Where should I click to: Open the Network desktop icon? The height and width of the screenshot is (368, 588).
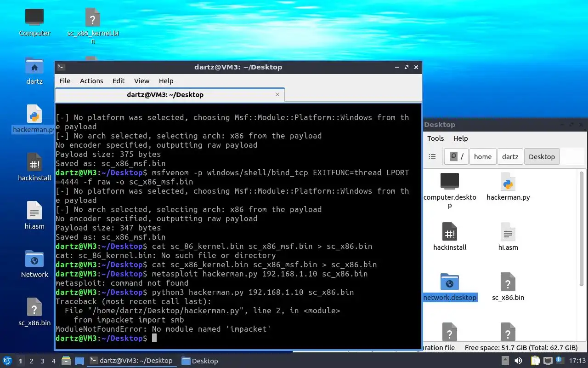point(34,264)
